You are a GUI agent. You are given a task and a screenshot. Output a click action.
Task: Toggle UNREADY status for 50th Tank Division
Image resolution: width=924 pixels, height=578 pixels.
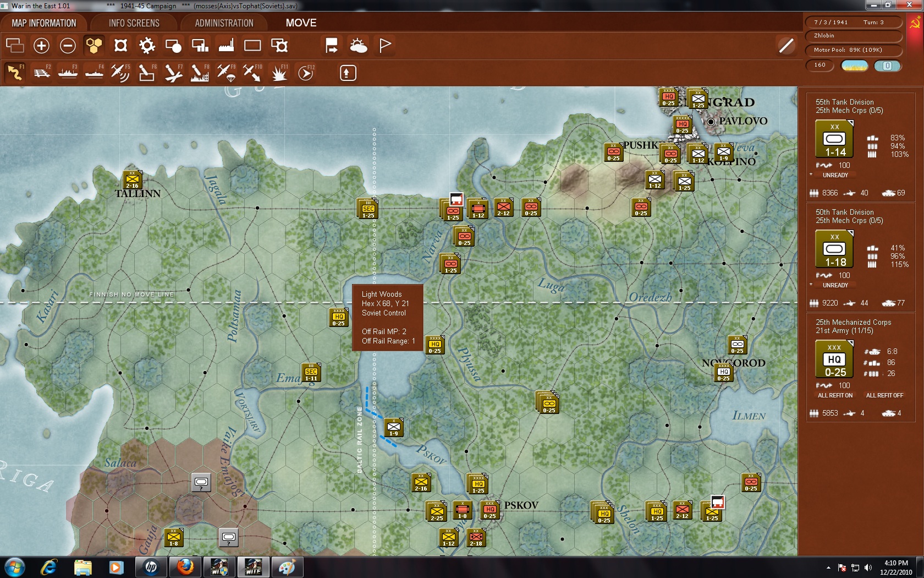click(x=835, y=285)
